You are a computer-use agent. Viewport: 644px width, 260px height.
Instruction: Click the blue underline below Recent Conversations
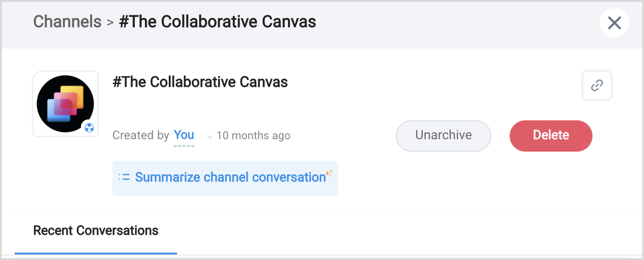pos(96,253)
